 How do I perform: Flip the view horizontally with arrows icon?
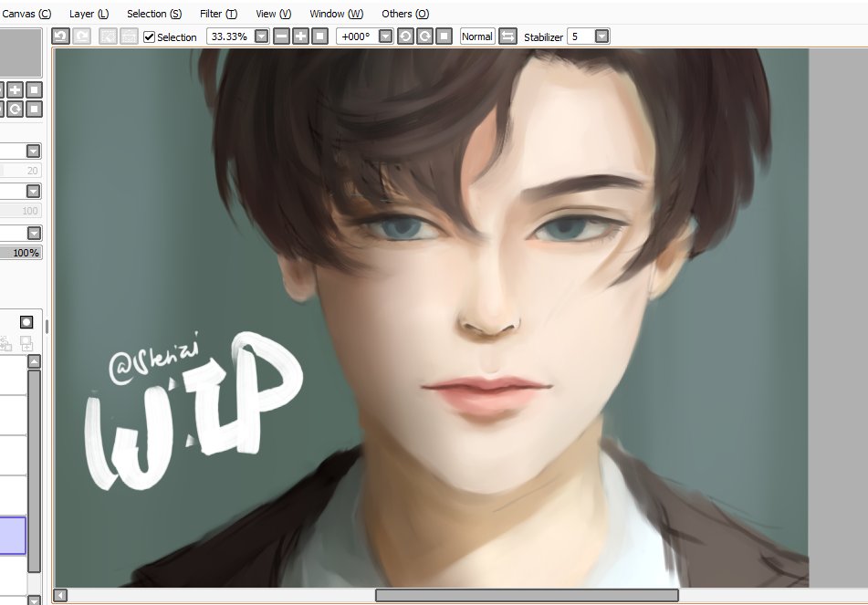pos(507,37)
